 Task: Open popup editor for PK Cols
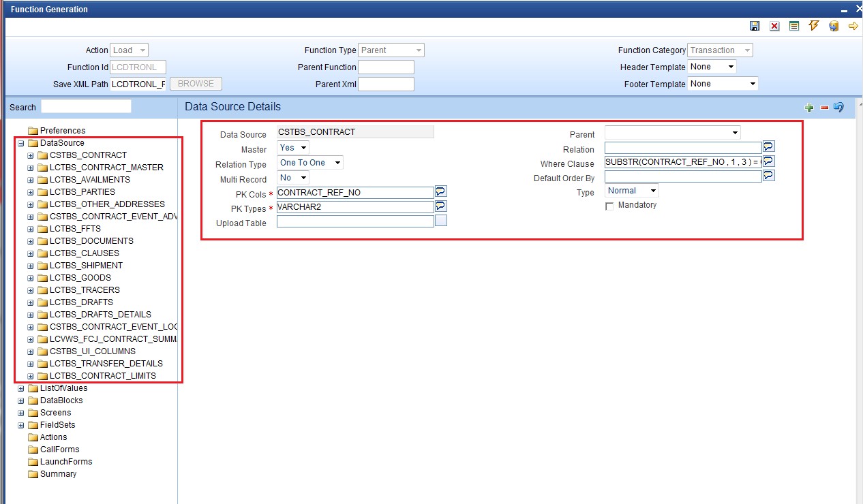pyautogui.click(x=440, y=192)
